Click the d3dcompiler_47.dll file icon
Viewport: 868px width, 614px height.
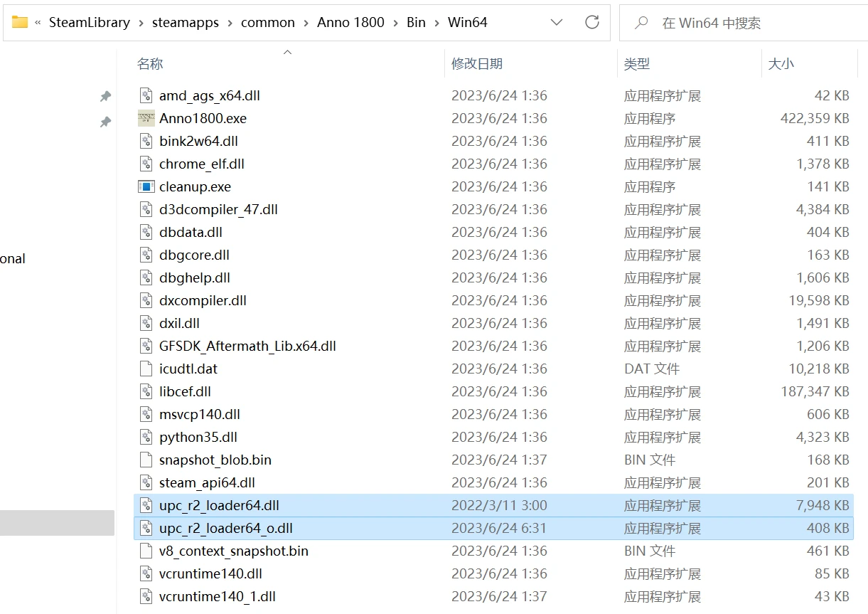pos(146,210)
